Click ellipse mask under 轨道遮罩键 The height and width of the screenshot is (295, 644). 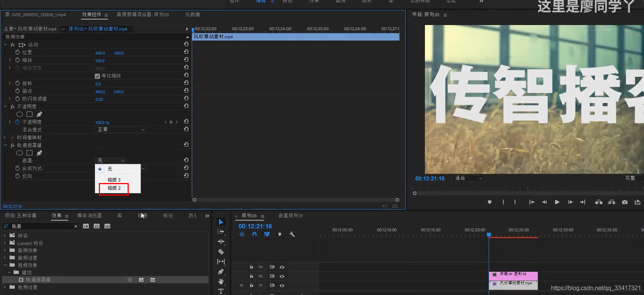pos(20,153)
